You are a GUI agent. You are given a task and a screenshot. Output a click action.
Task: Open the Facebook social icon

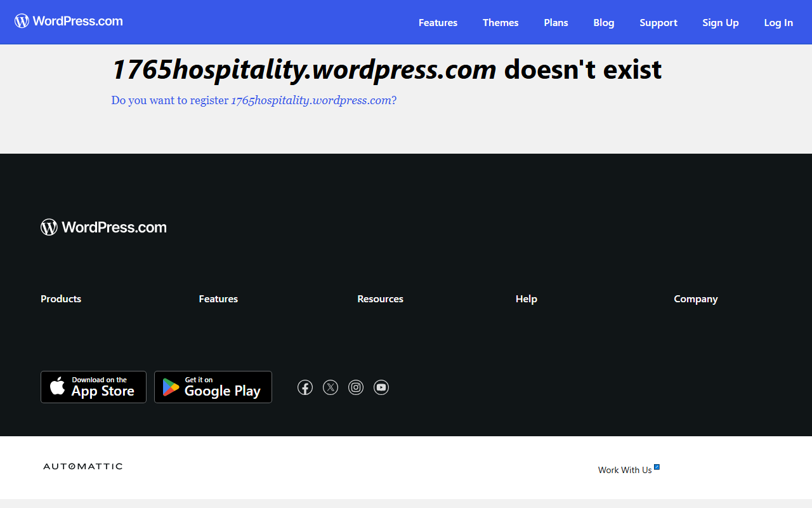coord(305,387)
